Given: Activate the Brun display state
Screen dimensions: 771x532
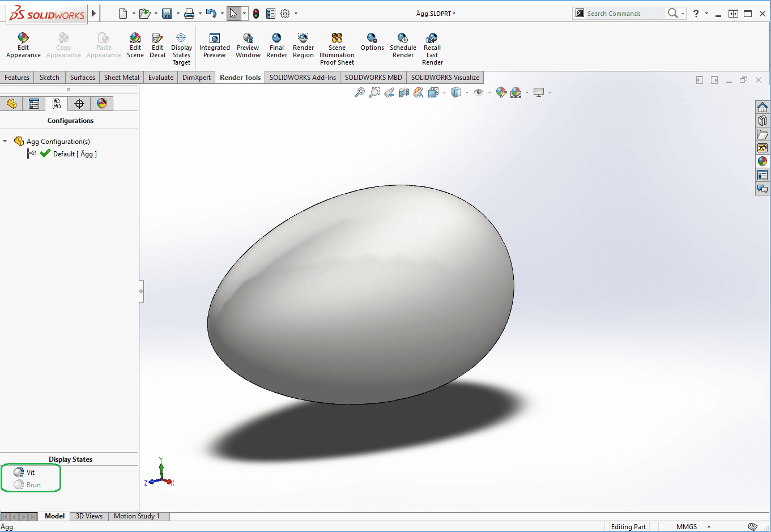Looking at the screenshot, I should pyautogui.click(x=33, y=485).
